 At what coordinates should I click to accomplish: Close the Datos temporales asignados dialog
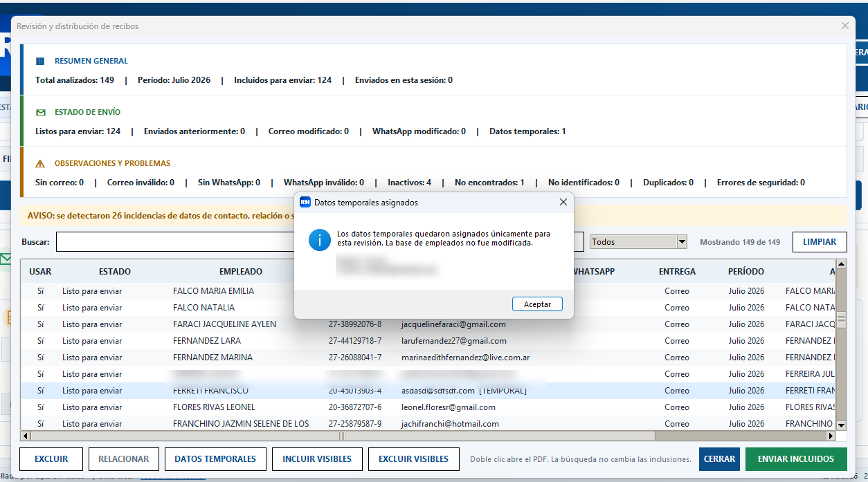click(x=563, y=202)
